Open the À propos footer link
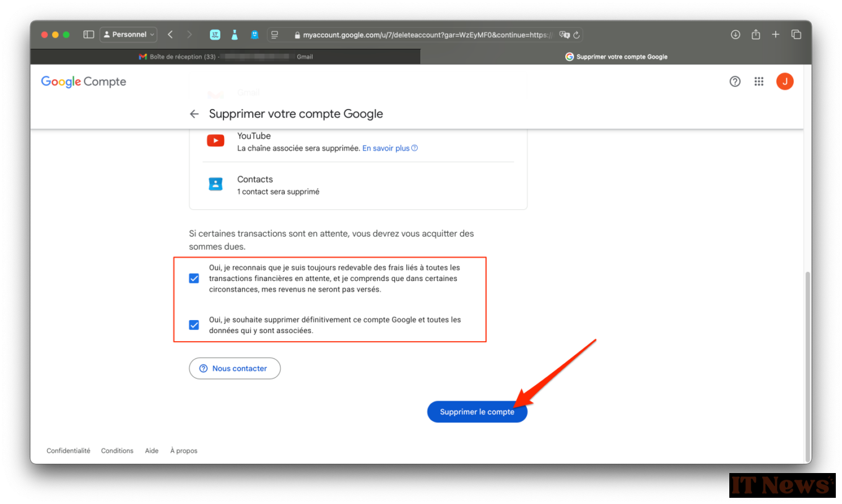This screenshot has height=504, width=842. pyautogui.click(x=184, y=451)
